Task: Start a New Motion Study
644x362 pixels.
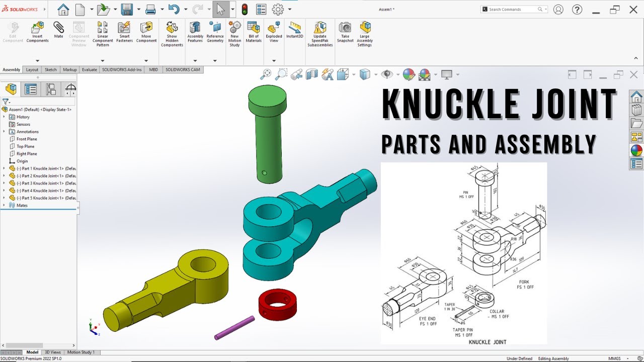Action: (234, 34)
